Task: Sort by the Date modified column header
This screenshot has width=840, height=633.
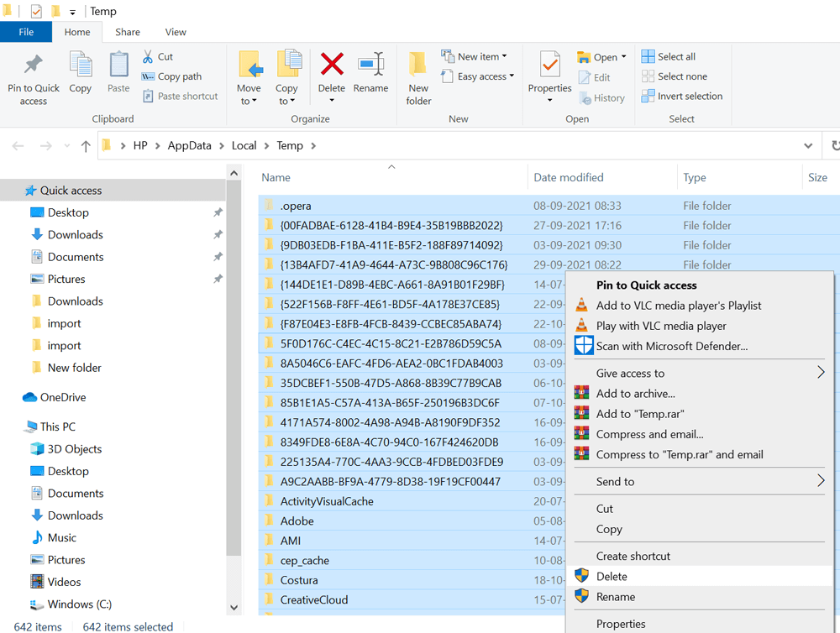Action: [x=569, y=177]
